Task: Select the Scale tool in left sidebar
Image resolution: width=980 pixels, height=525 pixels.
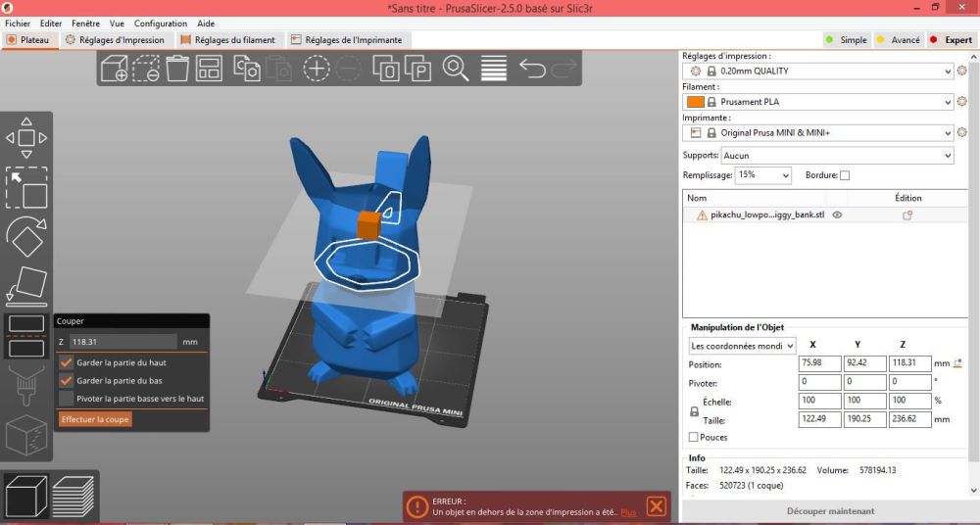Action: [26, 186]
